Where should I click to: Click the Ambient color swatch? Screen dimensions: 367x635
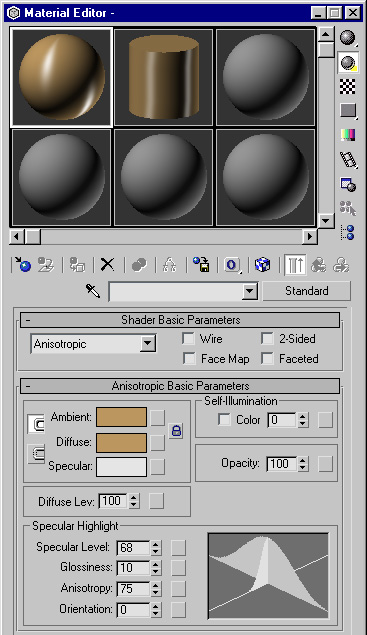pos(122,417)
